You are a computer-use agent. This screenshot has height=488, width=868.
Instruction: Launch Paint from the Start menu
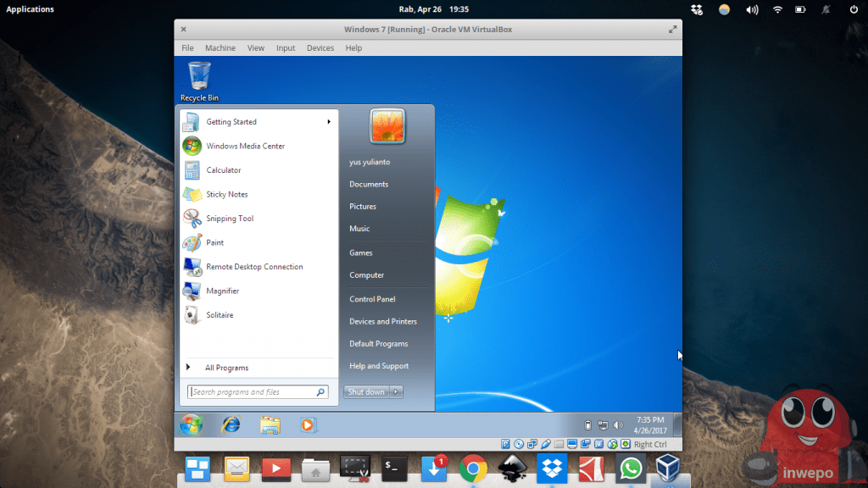pos(214,242)
